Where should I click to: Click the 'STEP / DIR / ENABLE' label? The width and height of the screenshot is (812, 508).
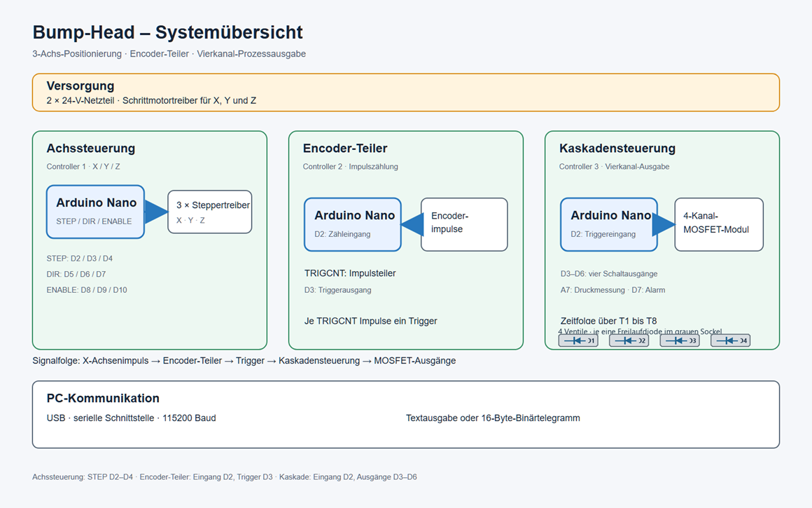coord(94,221)
